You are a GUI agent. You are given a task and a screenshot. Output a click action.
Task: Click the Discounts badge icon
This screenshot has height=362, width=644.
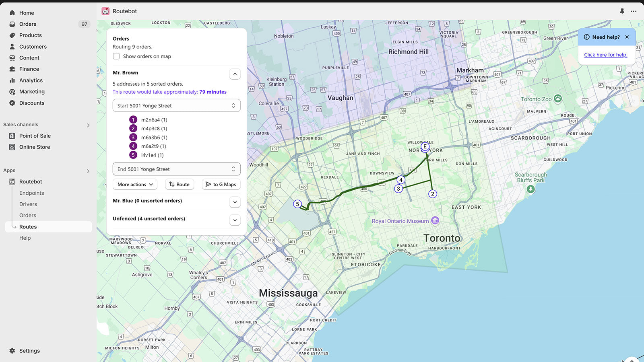tap(12, 103)
